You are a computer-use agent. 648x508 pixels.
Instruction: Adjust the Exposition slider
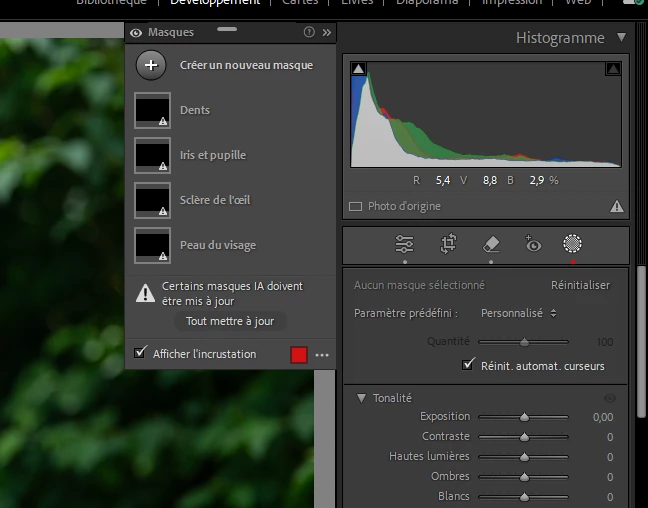coord(524,417)
